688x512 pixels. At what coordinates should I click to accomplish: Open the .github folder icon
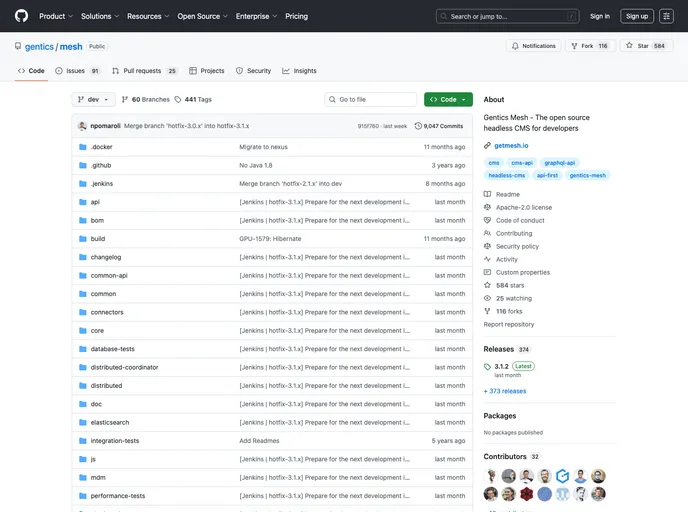82,165
